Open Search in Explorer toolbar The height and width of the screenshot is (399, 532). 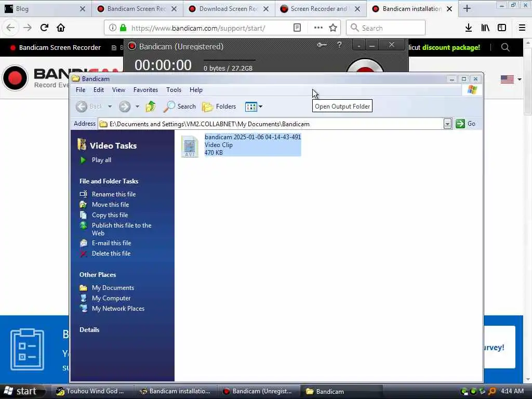click(x=179, y=107)
